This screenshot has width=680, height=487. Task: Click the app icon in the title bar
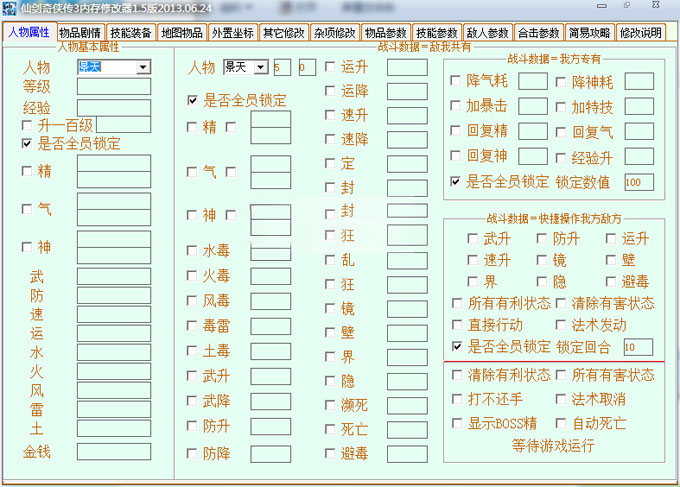tap(9, 8)
